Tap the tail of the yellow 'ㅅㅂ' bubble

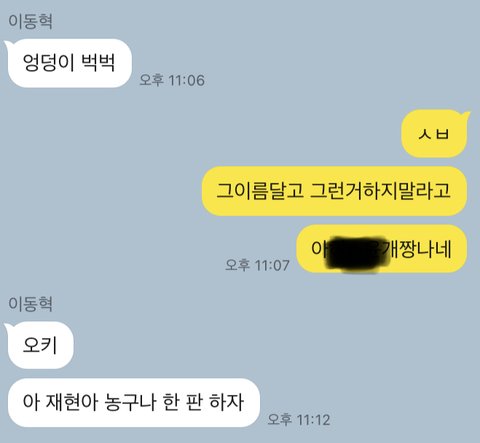465,116
